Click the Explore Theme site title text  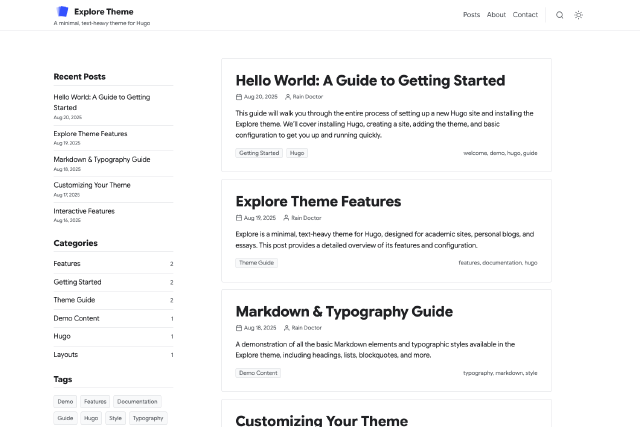tap(103, 12)
